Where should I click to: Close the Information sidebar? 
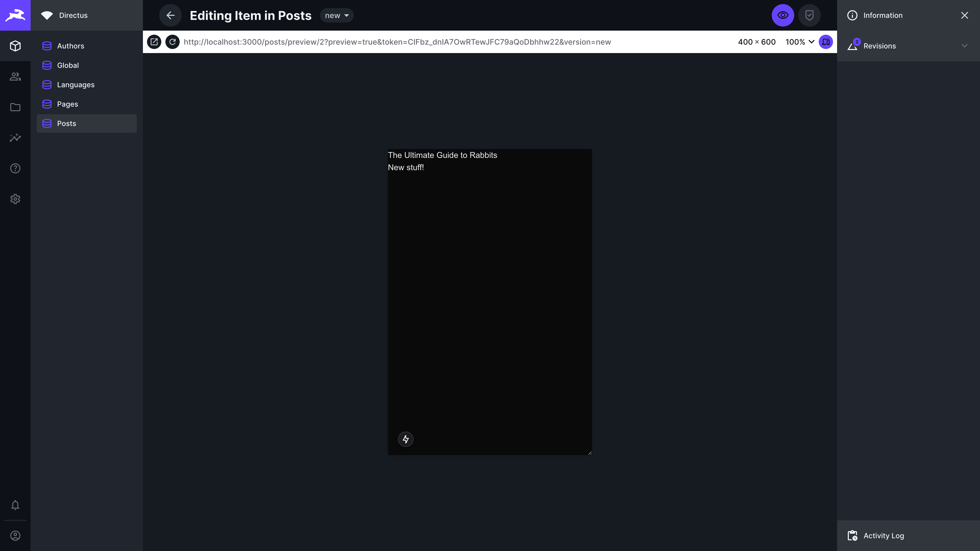964,15
